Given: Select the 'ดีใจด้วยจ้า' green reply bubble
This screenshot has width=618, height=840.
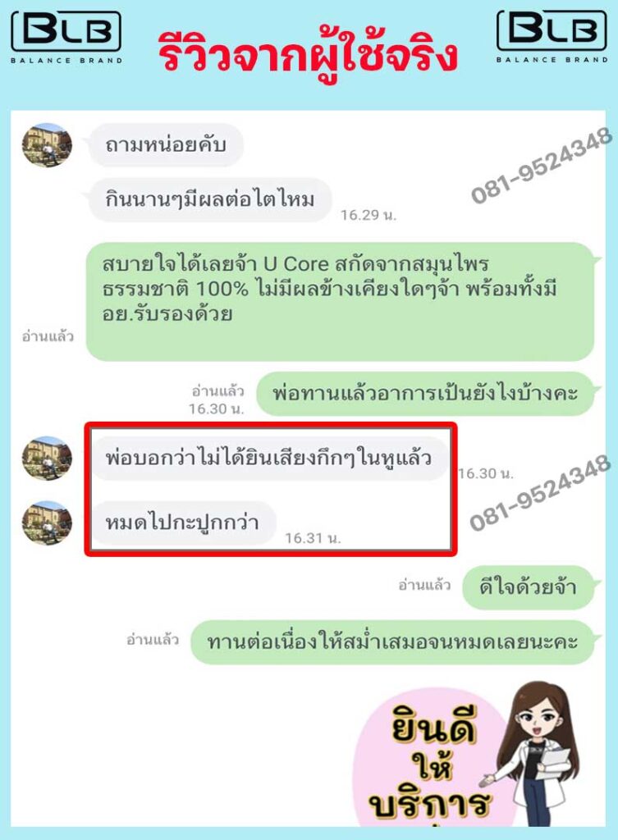Looking at the screenshot, I should pos(529,587).
